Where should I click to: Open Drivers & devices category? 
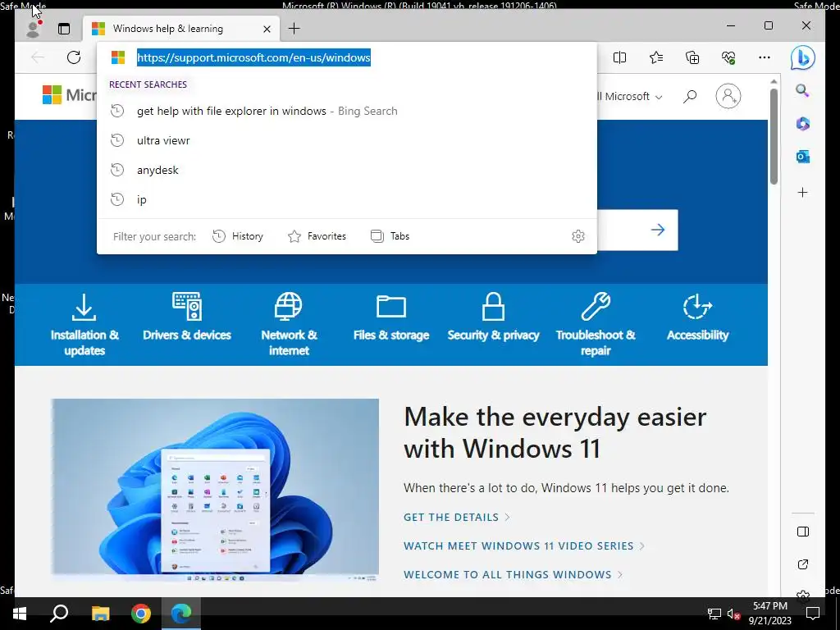click(x=186, y=317)
